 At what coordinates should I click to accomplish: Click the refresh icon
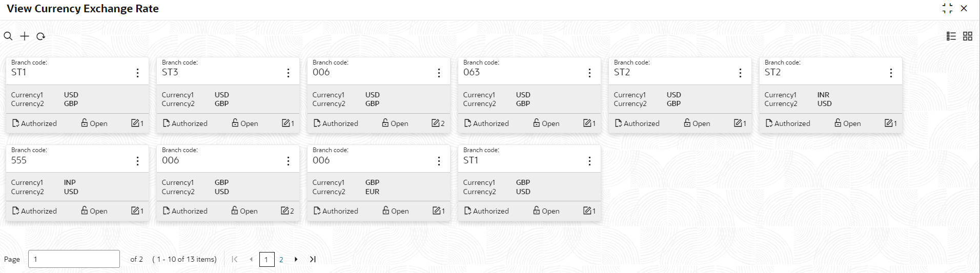pyautogui.click(x=41, y=36)
